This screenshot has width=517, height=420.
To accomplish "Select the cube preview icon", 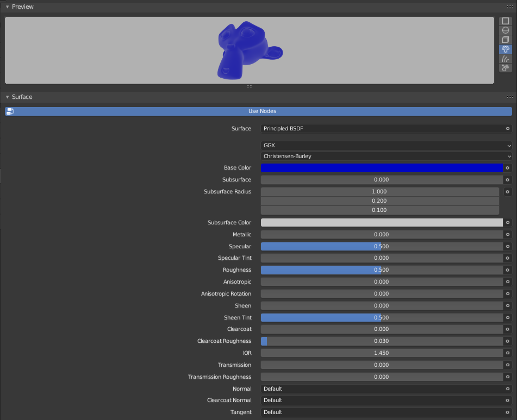I will pyautogui.click(x=505, y=40).
